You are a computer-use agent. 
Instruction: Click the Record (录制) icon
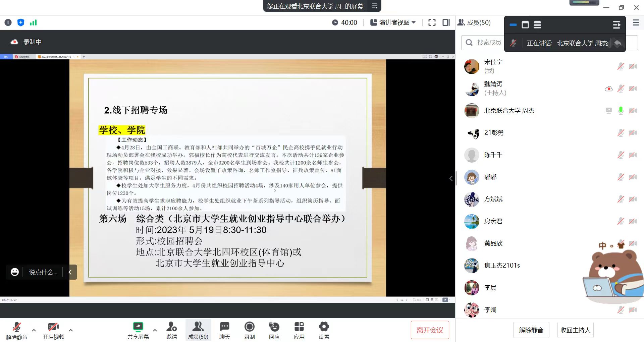point(249,330)
